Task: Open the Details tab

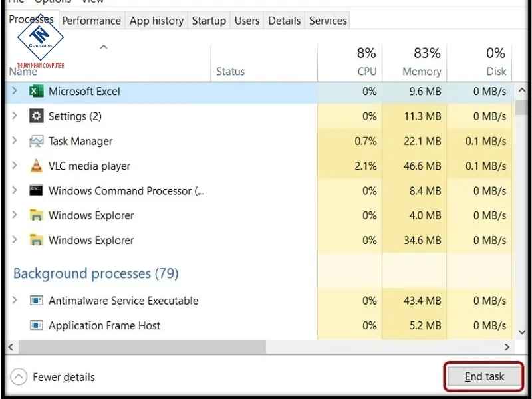Action: [x=284, y=21]
